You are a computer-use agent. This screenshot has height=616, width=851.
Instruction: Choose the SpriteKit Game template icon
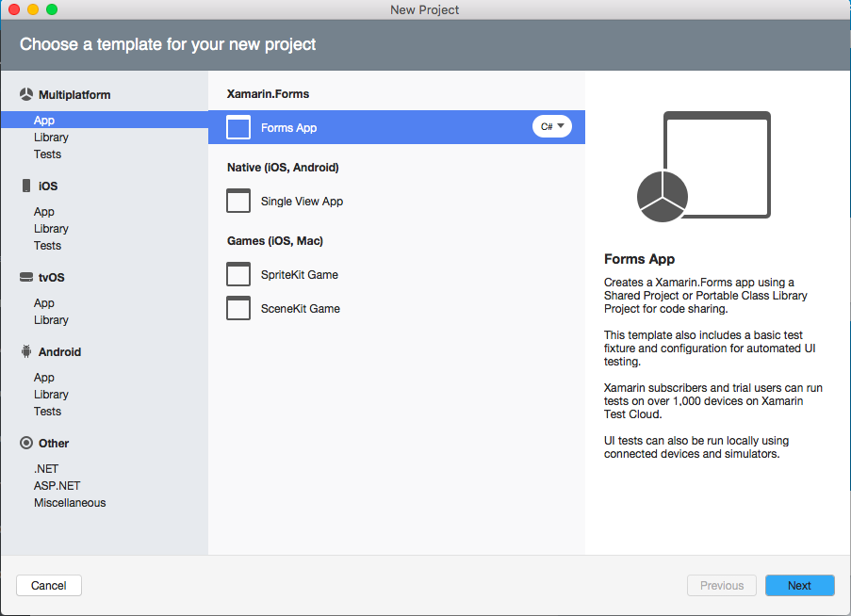[238, 274]
